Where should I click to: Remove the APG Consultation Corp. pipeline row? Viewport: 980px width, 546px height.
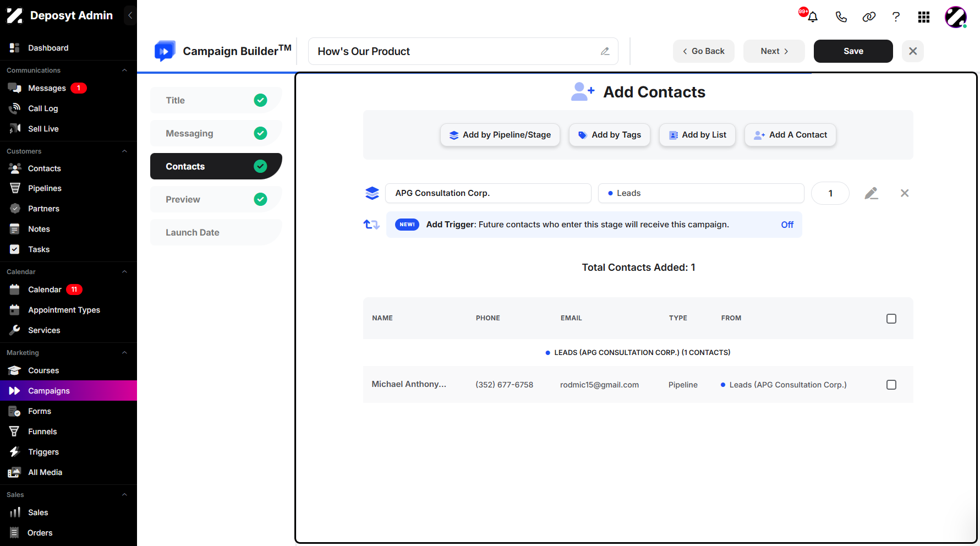coord(905,193)
